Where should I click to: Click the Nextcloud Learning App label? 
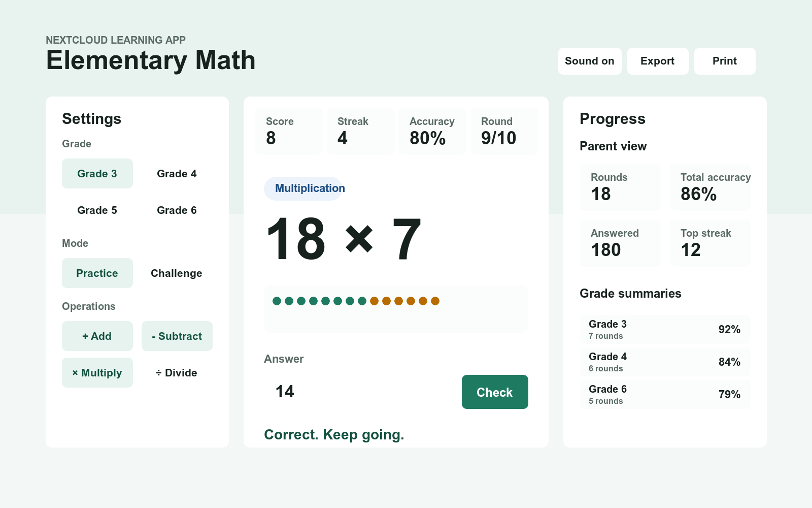116,40
